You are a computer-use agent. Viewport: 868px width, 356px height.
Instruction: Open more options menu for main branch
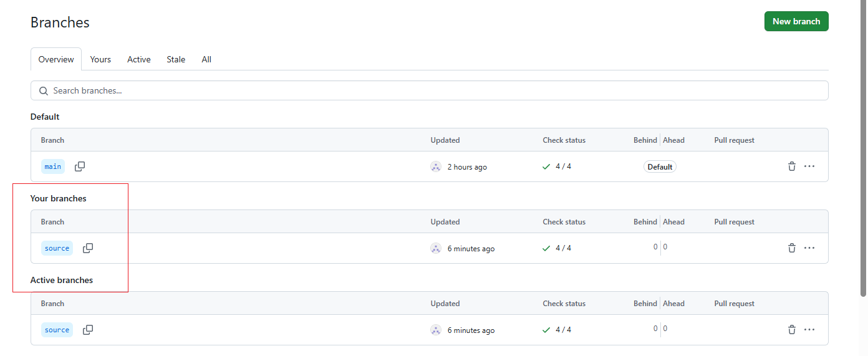coord(809,166)
